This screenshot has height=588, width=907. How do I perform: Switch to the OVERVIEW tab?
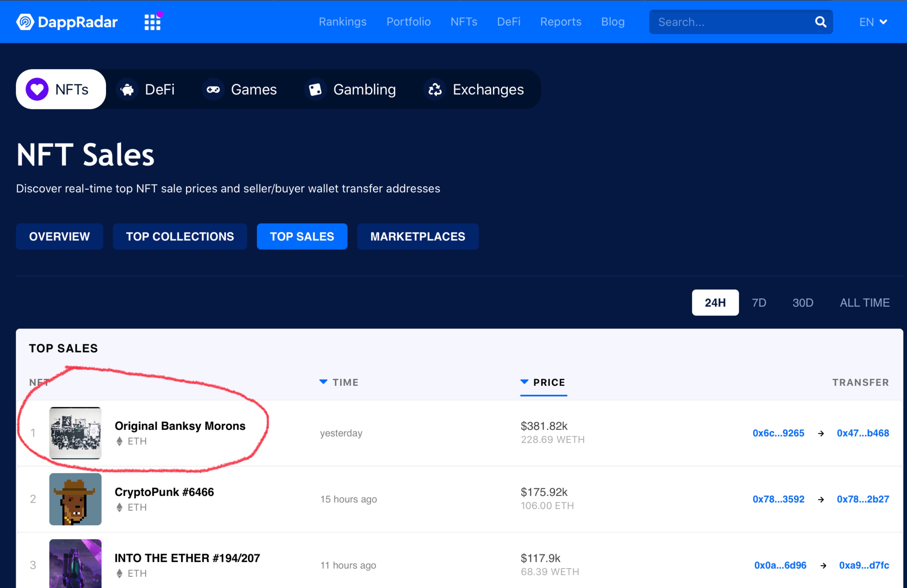[60, 236]
